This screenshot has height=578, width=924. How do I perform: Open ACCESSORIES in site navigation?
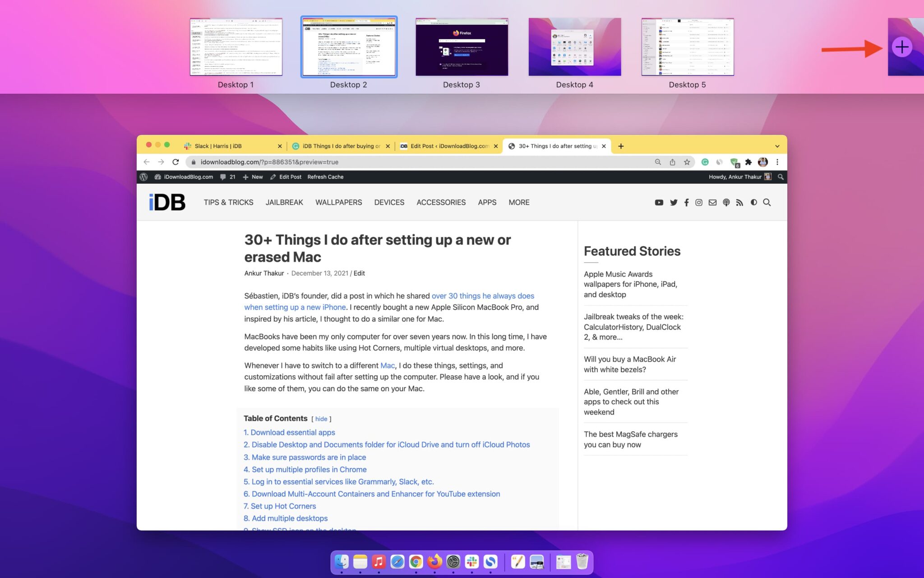tap(441, 202)
